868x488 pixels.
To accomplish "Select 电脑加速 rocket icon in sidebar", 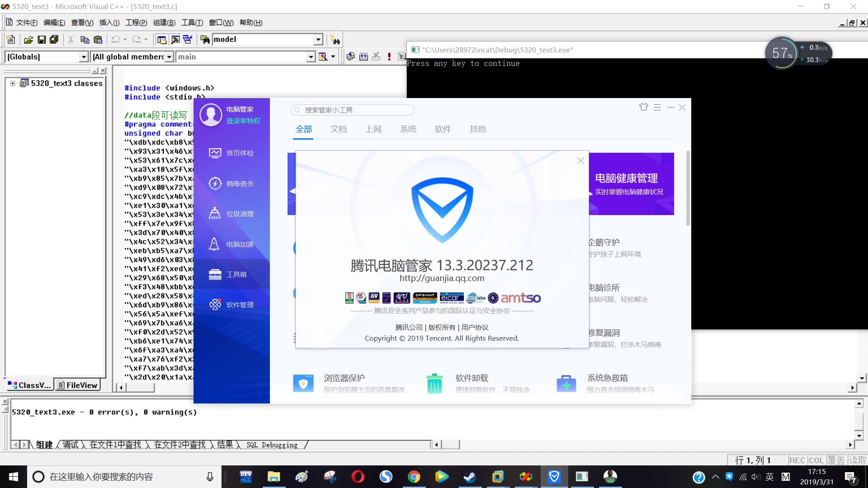I will 215,244.
